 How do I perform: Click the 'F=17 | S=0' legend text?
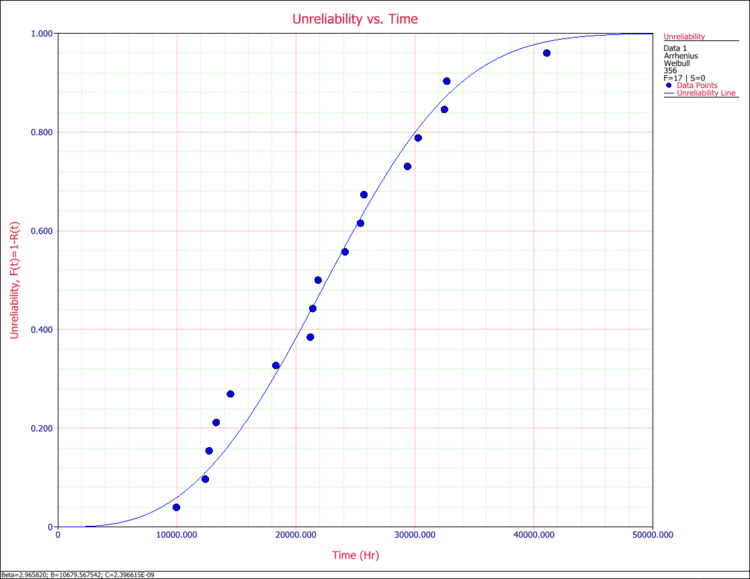(x=684, y=78)
